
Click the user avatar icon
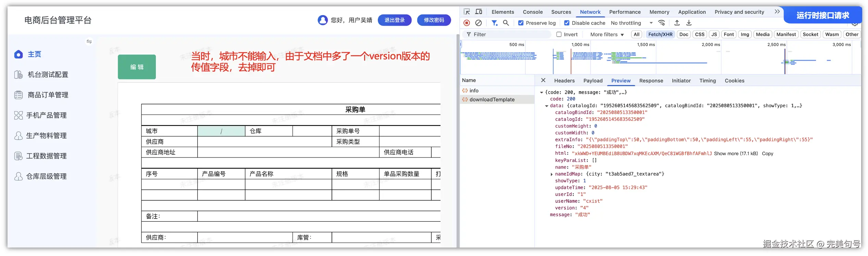click(x=322, y=20)
